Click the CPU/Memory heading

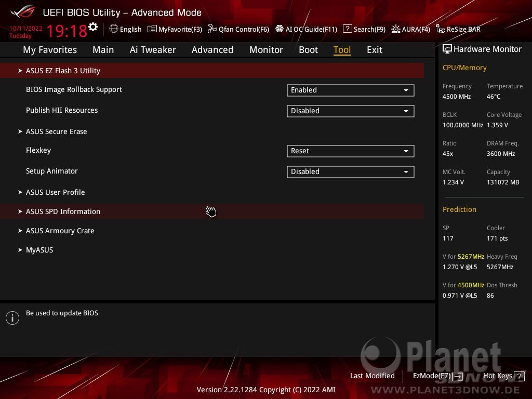click(x=464, y=68)
